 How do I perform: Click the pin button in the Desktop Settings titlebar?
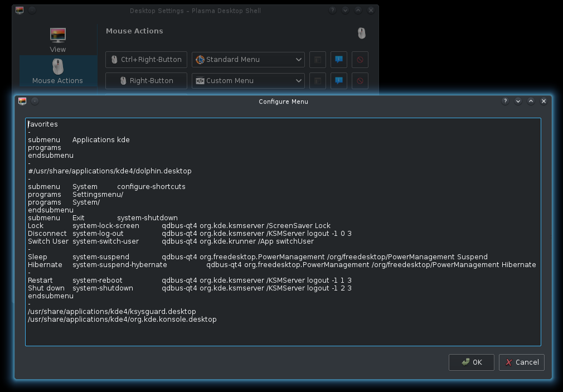pyautogui.click(x=32, y=11)
